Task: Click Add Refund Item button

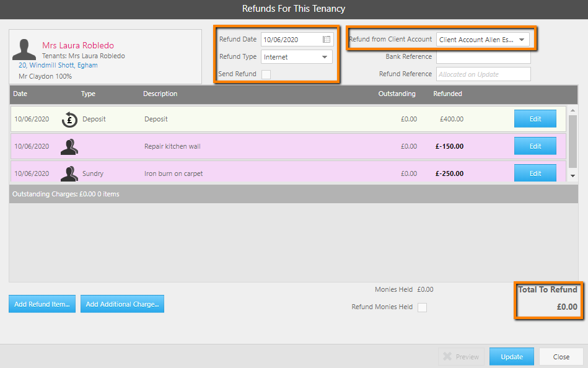Action: pos(42,304)
